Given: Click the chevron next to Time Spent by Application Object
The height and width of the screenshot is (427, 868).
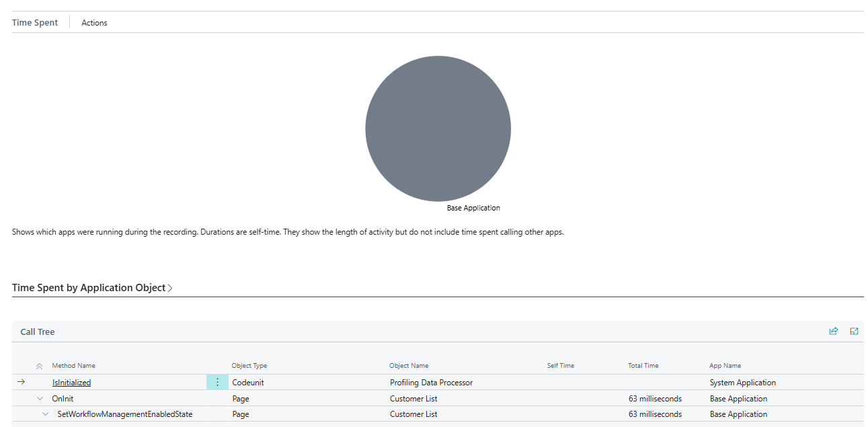Looking at the screenshot, I should pos(171,287).
